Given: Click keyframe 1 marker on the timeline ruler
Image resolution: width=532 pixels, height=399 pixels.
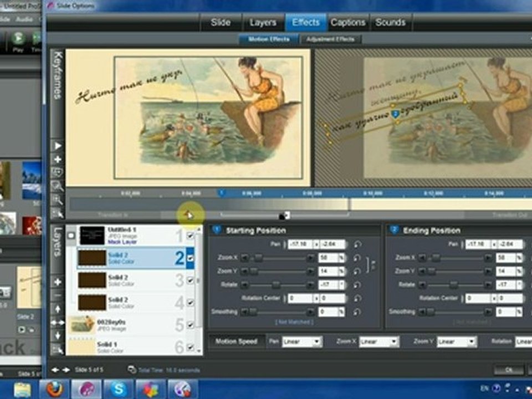Looking at the screenshot, I should tap(221, 193).
